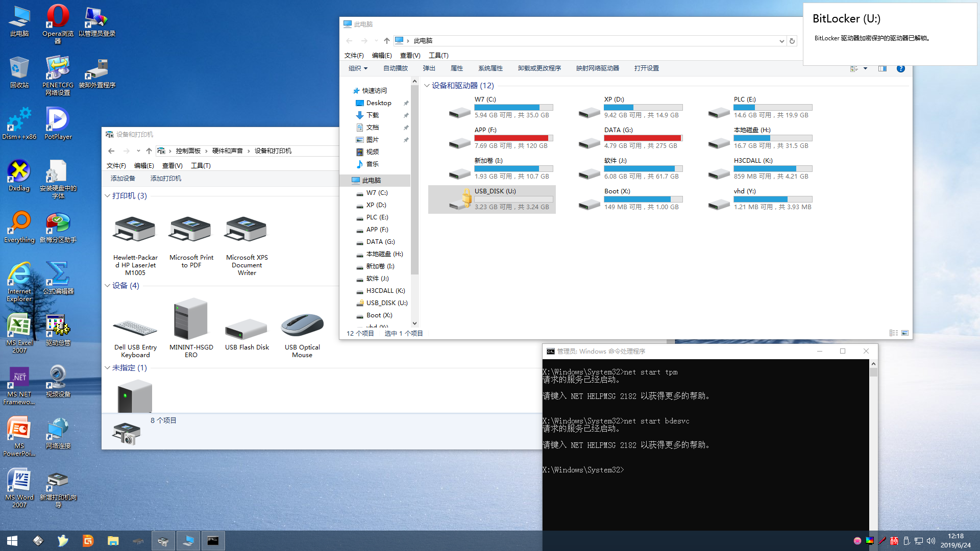Collapse the Printers (3) group
Viewport: 980px width, 551px height.
click(107, 196)
